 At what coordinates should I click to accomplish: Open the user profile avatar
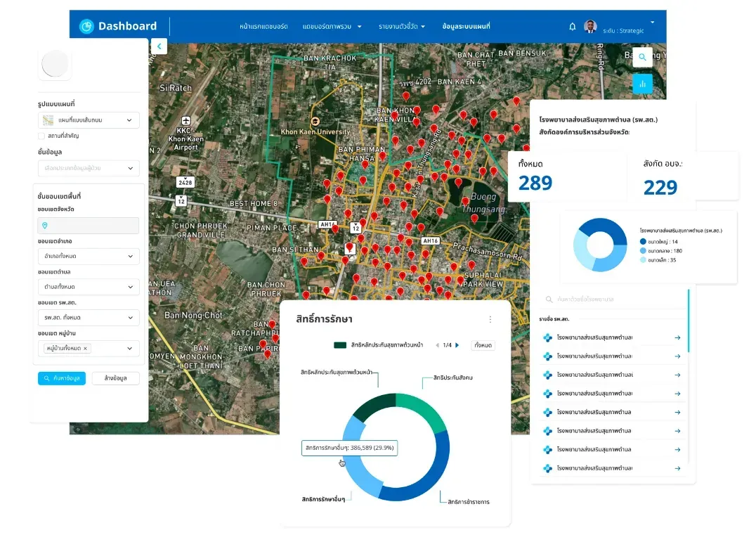pyautogui.click(x=590, y=27)
